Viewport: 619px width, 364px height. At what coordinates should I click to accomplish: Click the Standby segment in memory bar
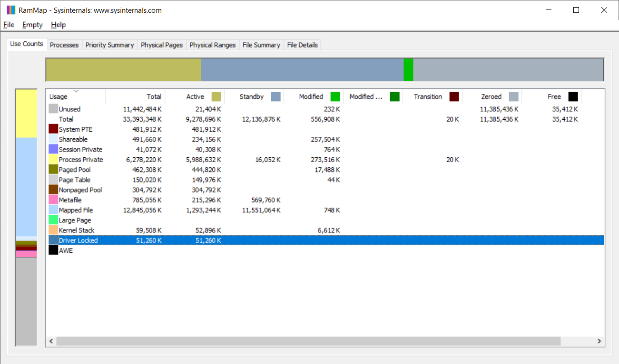pos(302,70)
